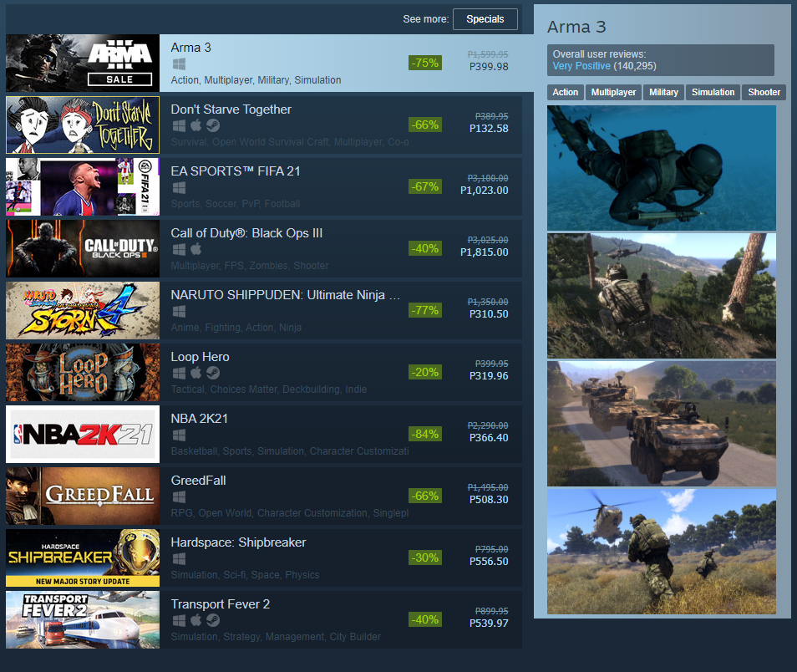Open Transport Fever 2 title
This screenshot has width=797, height=672.
click(220, 604)
